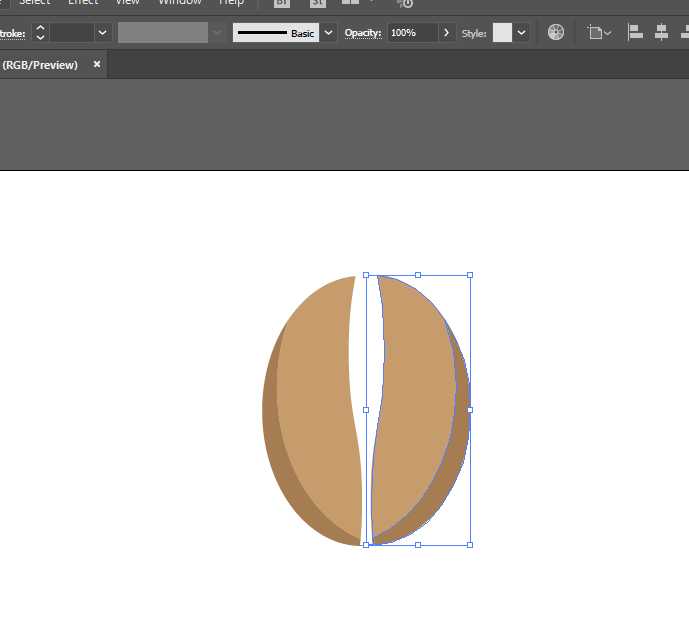
Task: Click the GPU performance rocket icon
Action: point(404,4)
